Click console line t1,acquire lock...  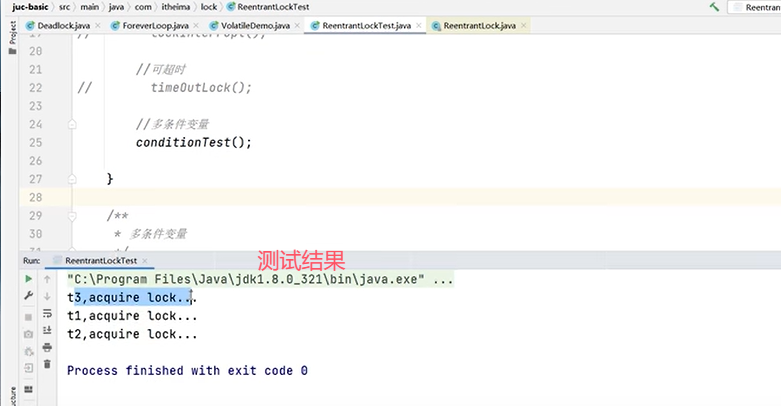pyautogui.click(x=132, y=316)
